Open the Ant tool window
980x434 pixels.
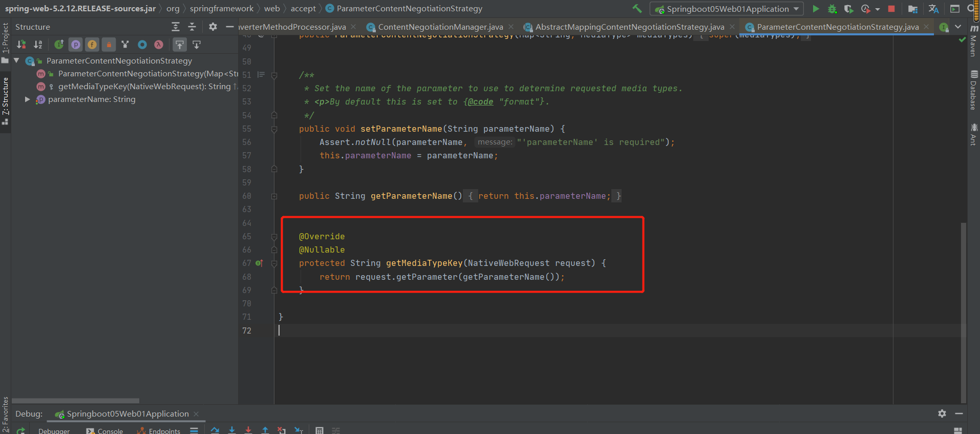[974, 134]
